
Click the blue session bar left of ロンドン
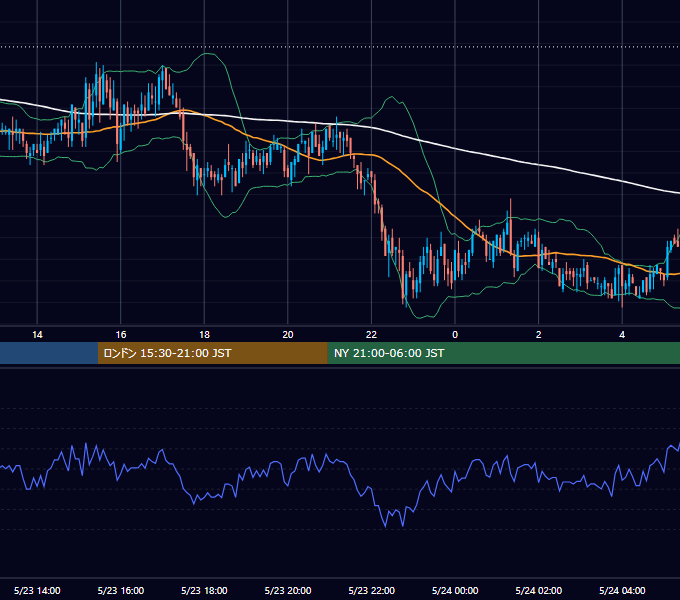point(49,353)
